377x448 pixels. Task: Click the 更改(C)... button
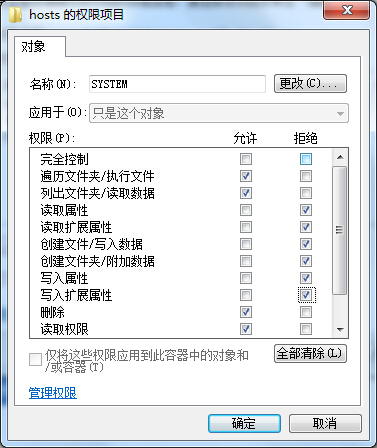(310, 83)
